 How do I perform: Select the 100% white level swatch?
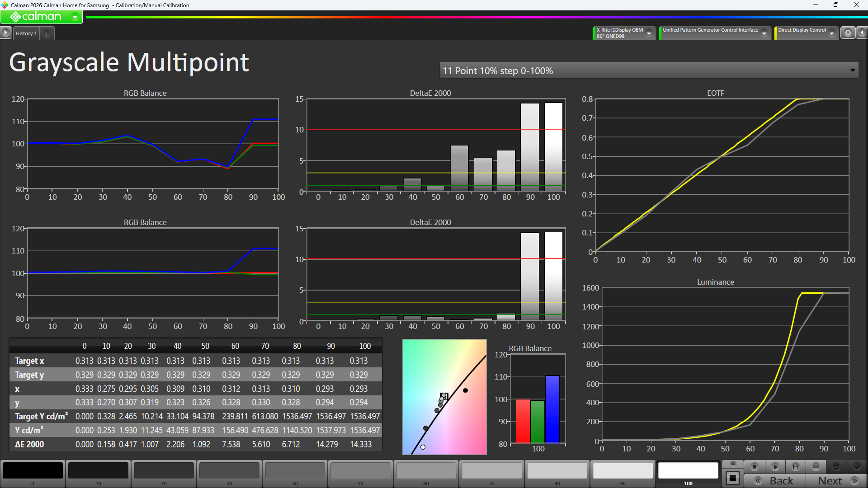click(688, 471)
